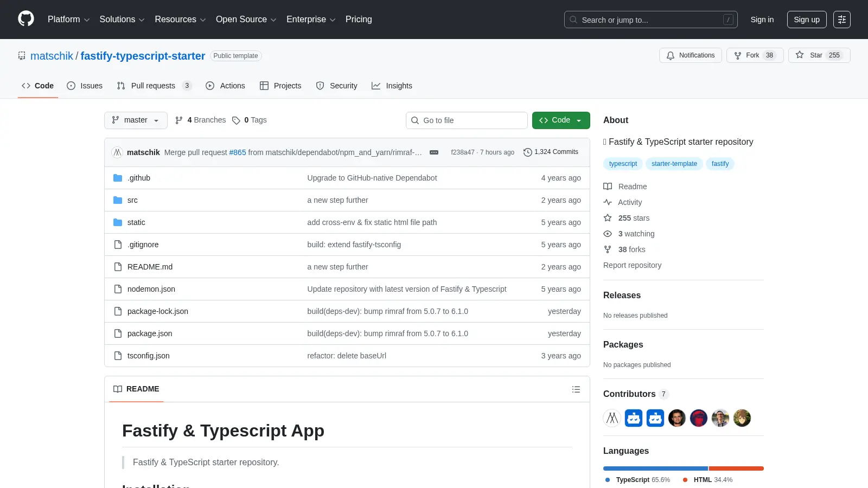
Task: Open the command palette icon in header
Action: pos(842,20)
